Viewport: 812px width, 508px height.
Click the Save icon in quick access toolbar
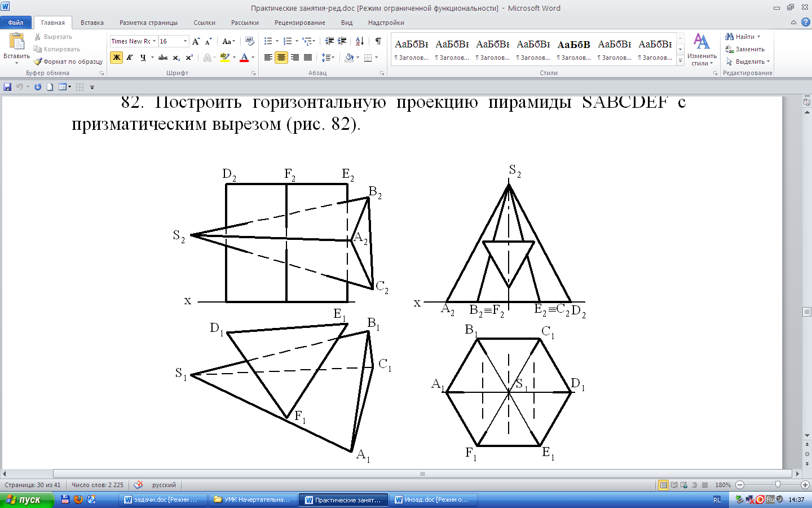click(x=7, y=87)
